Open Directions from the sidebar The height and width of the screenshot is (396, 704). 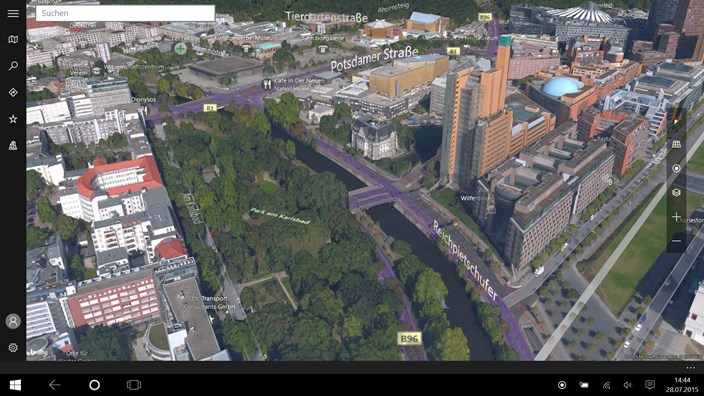pos(13,92)
